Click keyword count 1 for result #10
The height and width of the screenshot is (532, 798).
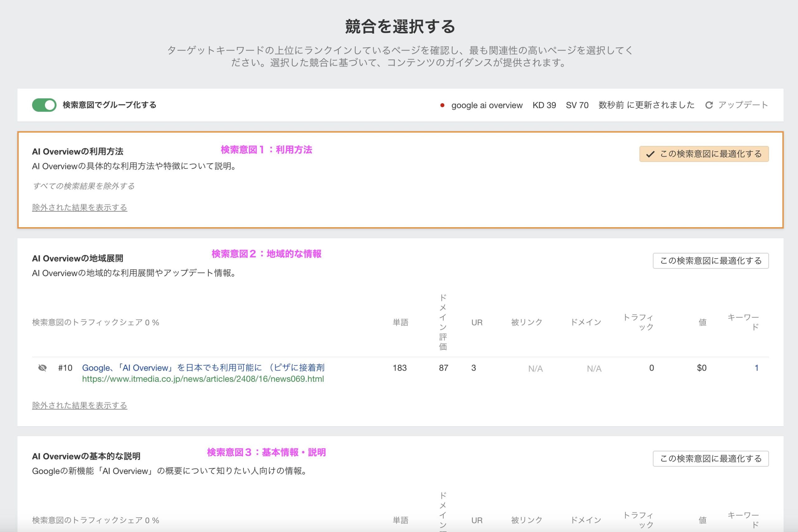point(756,368)
